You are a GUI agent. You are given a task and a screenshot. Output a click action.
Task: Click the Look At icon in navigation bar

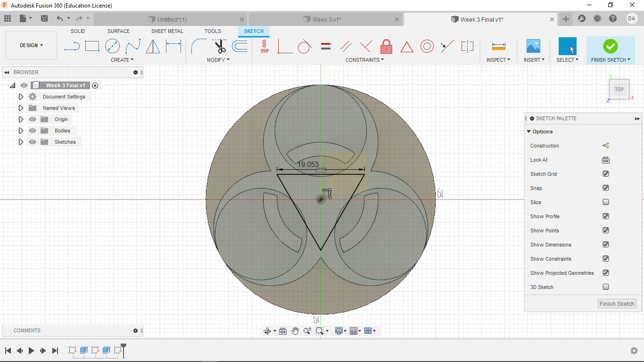[x=283, y=331]
